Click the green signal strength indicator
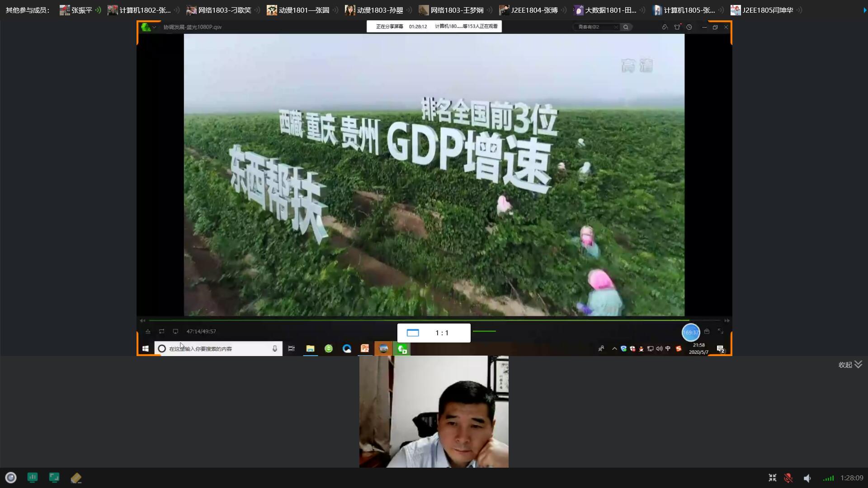Image resolution: width=868 pixels, height=488 pixels. 828,478
